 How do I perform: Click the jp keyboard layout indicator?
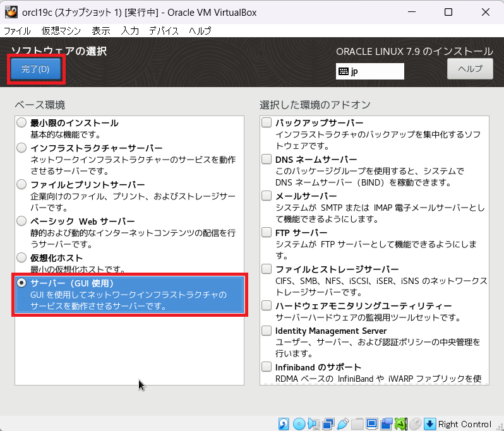tap(370, 71)
